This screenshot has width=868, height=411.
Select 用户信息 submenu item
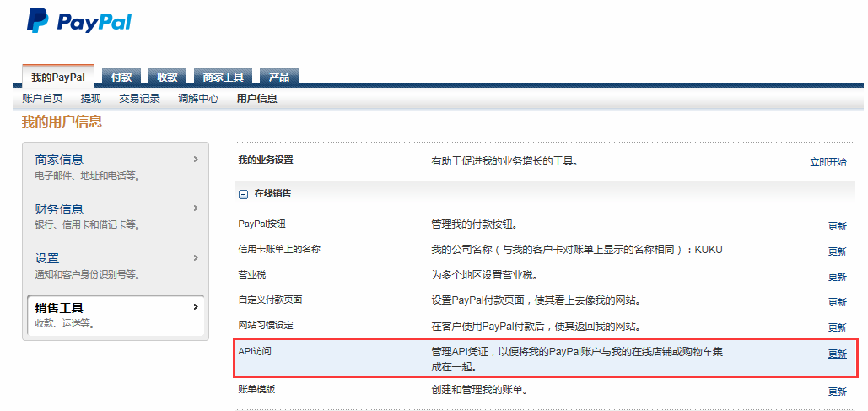pos(256,99)
